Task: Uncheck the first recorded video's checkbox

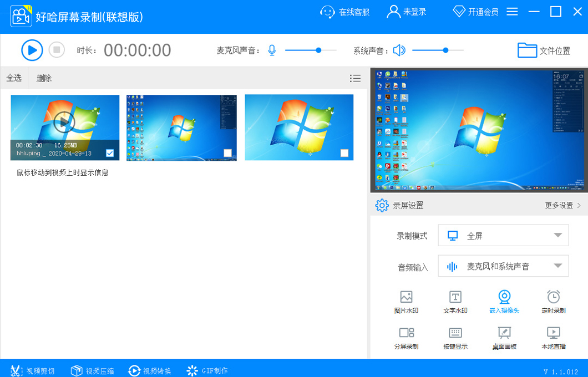Action: pos(110,152)
